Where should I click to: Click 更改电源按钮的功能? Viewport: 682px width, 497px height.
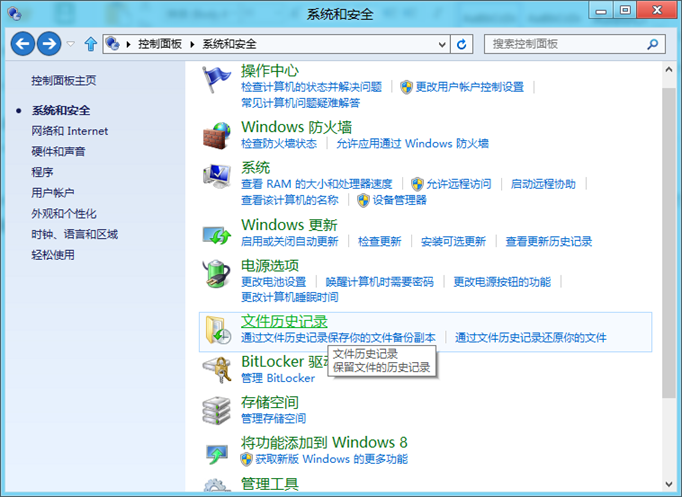coord(502,282)
